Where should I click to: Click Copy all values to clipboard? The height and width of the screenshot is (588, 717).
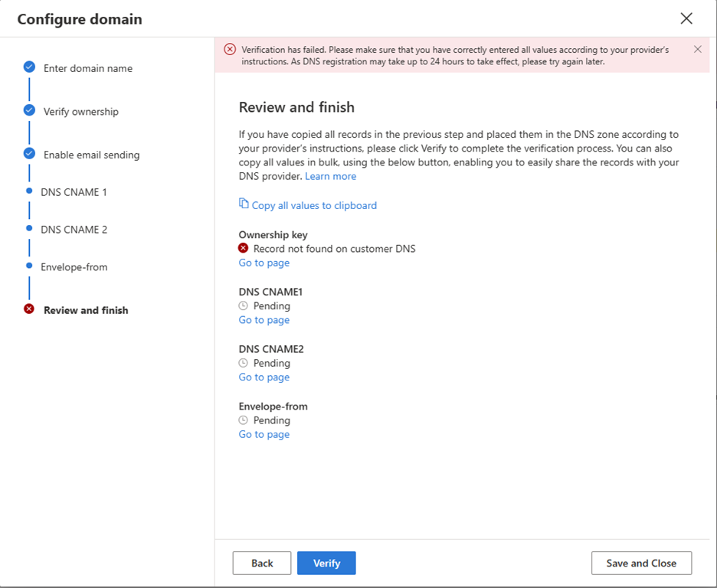314,205
